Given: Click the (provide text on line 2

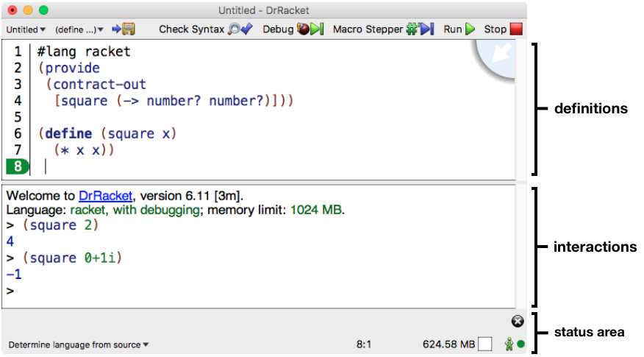Looking at the screenshot, I should 69,68.
